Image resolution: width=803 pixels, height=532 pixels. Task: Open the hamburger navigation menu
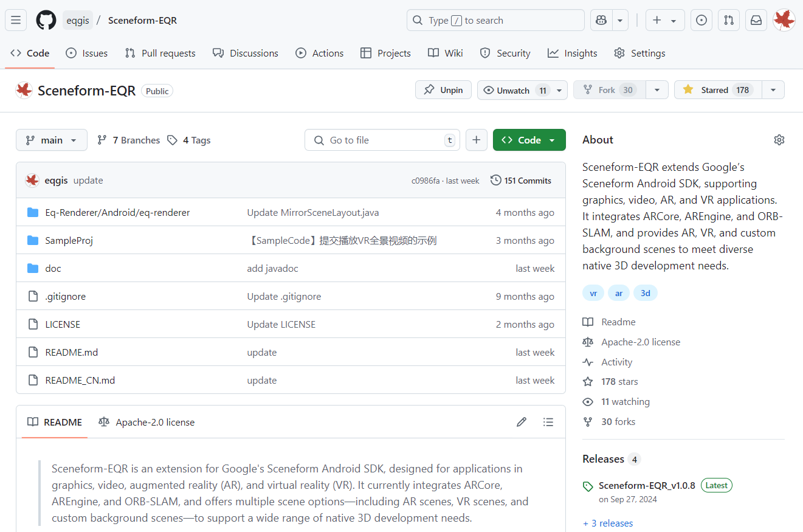point(16,20)
